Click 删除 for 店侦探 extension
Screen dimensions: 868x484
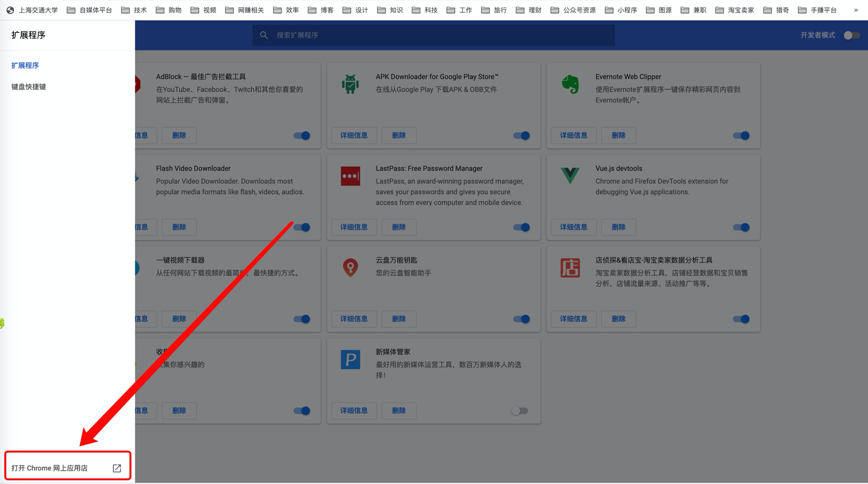(x=618, y=319)
